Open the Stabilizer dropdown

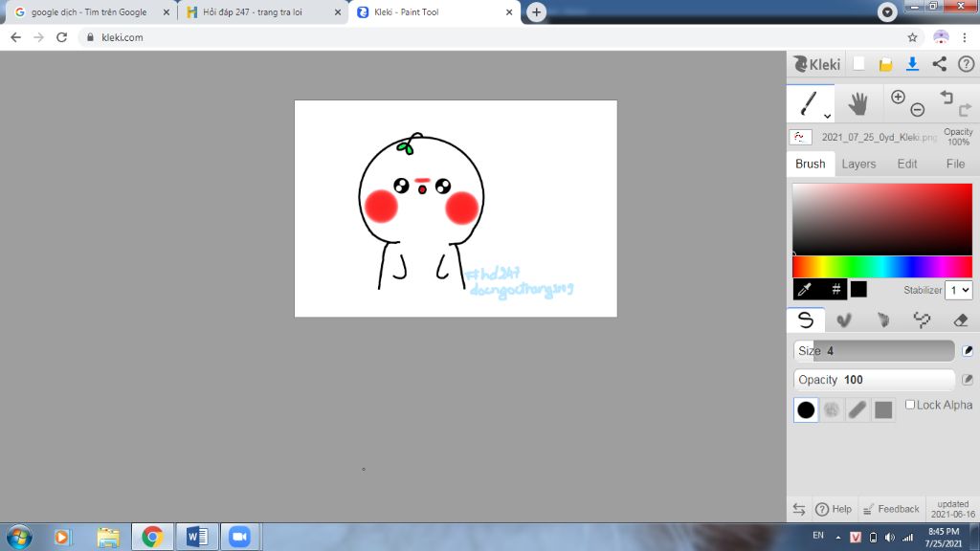click(958, 290)
